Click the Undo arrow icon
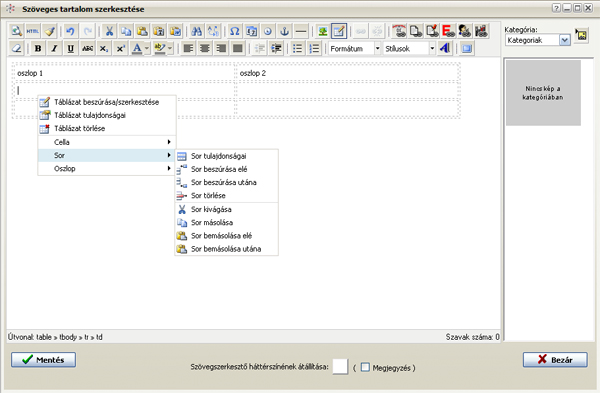Viewport: 600px width, 393px height. tap(70, 31)
